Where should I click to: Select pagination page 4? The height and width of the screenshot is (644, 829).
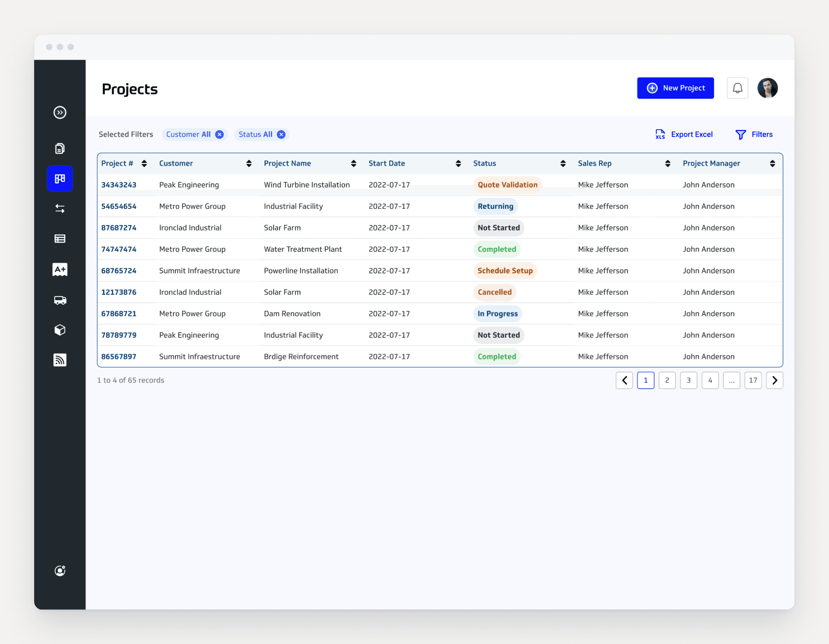coord(710,380)
